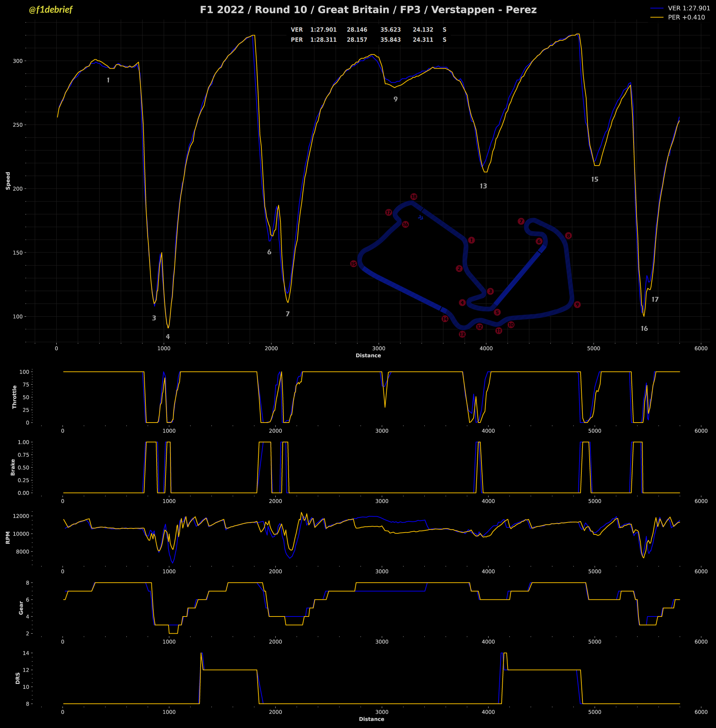This screenshot has width=716, height=728.
Task: Click turn '17' label on the speed trace
Action: coord(656,300)
